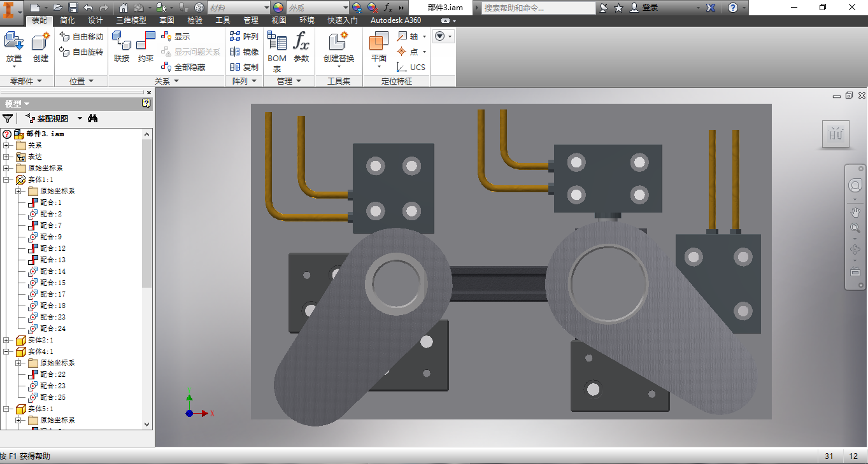The width and height of the screenshot is (868, 464).
Task: Select the 镜像 (Mirror) tool
Action: click(x=245, y=52)
